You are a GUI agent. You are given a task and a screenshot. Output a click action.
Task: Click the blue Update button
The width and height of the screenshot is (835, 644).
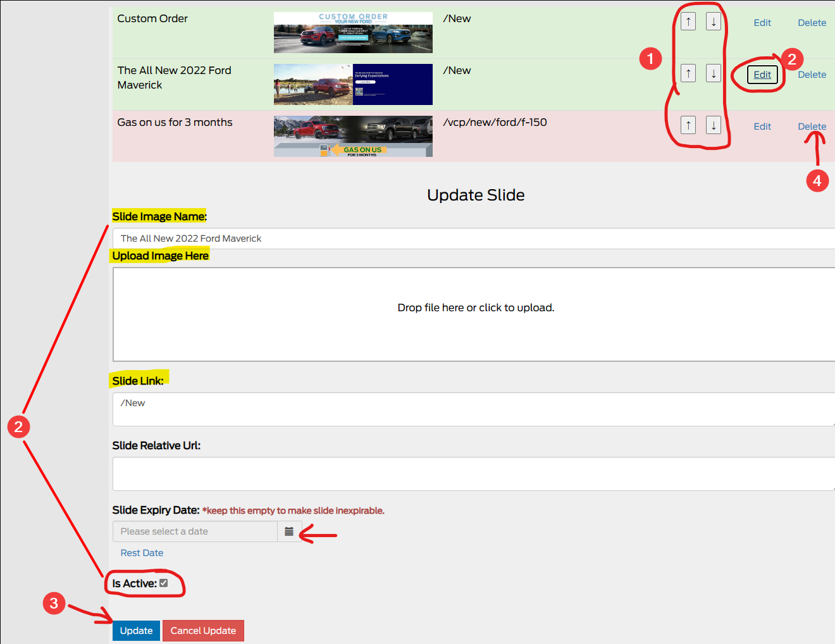click(136, 631)
